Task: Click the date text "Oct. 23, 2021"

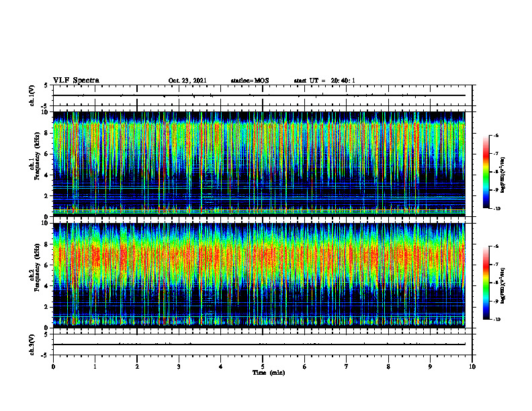Action: 187,81
